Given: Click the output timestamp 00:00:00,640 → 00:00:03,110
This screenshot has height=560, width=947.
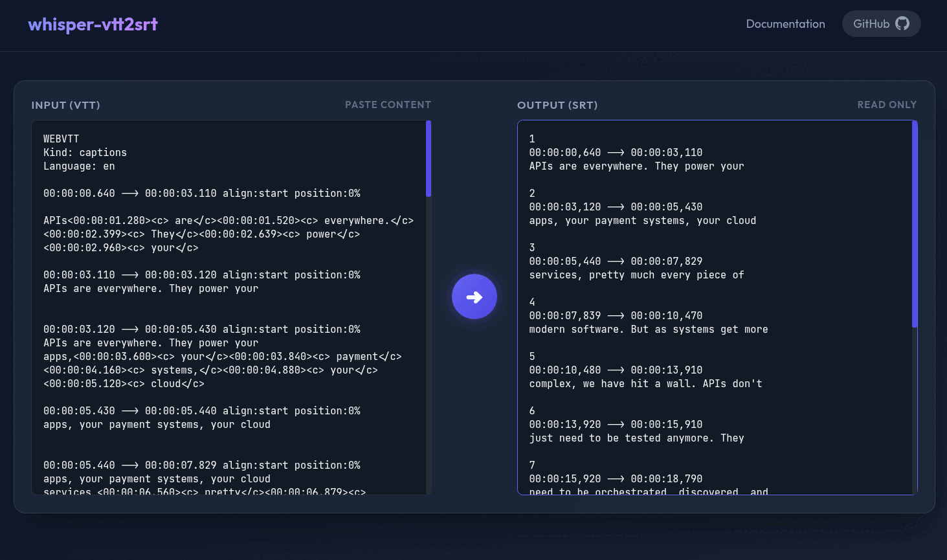Looking at the screenshot, I should click(616, 153).
